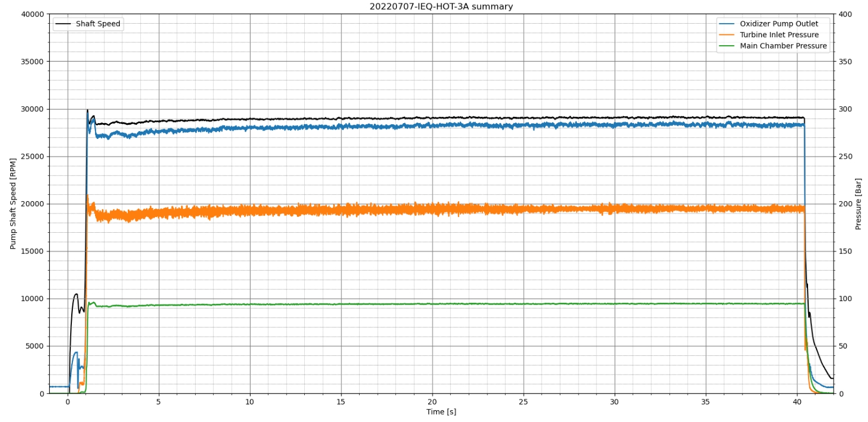Viewport: 868px width, 422px height.
Task: Click the 300 tick on the pressure axis
Action: tap(845, 109)
